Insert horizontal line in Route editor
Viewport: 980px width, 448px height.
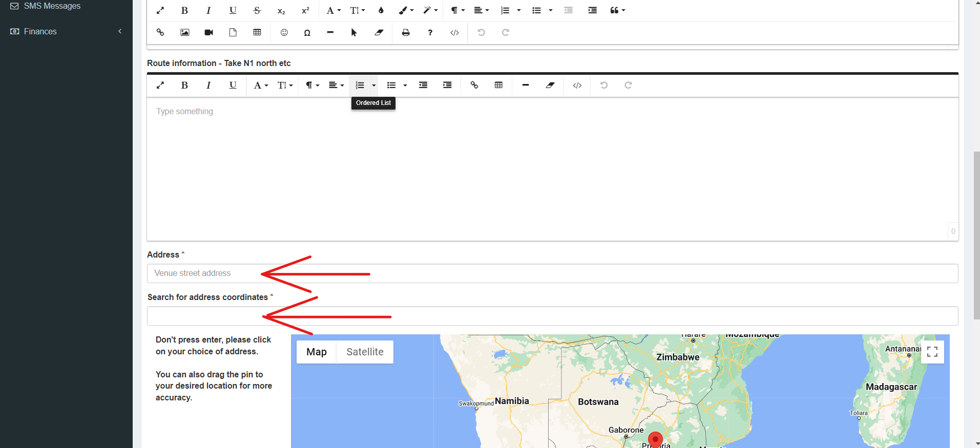click(526, 85)
